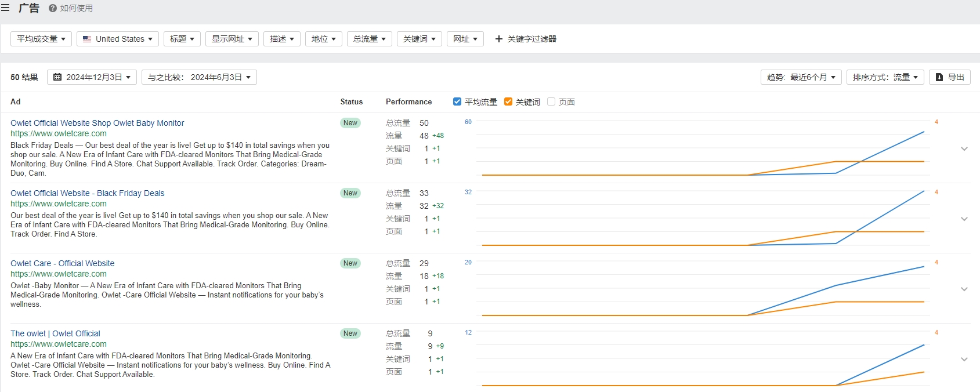Click the plus icon for 关键字过滤器
The width and height of the screenshot is (980, 392).
coord(498,39)
